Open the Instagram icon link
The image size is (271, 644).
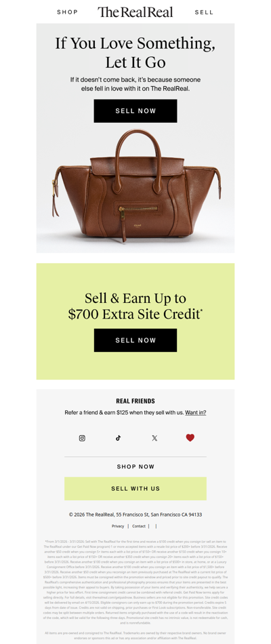point(82,438)
